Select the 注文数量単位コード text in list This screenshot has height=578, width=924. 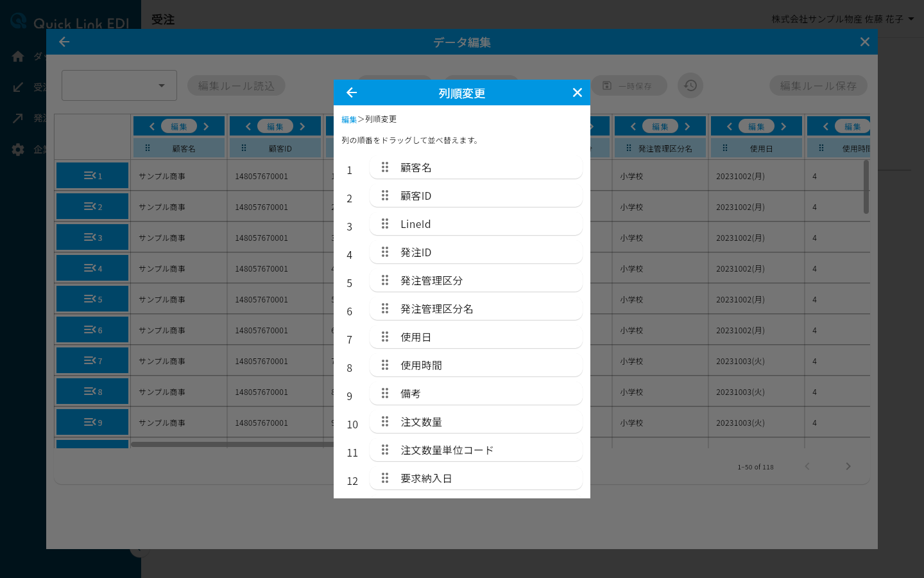(447, 450)
